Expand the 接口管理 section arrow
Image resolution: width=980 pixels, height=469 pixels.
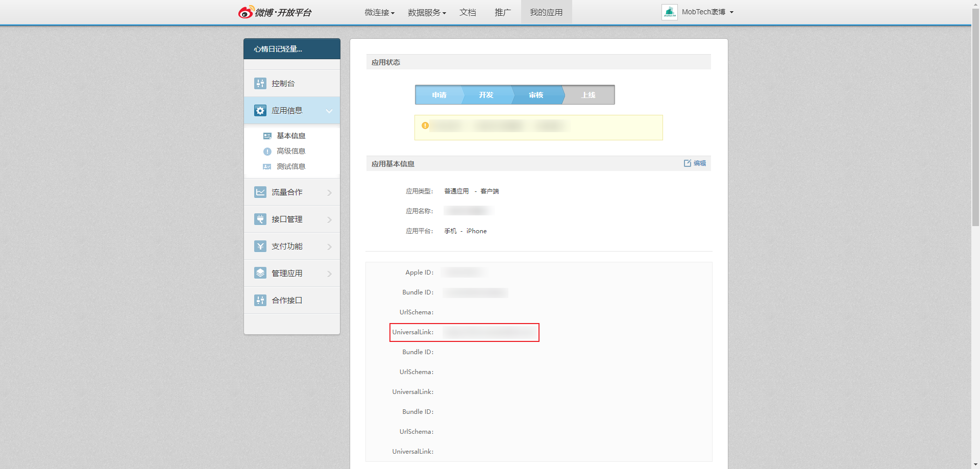tap(330, 219)
